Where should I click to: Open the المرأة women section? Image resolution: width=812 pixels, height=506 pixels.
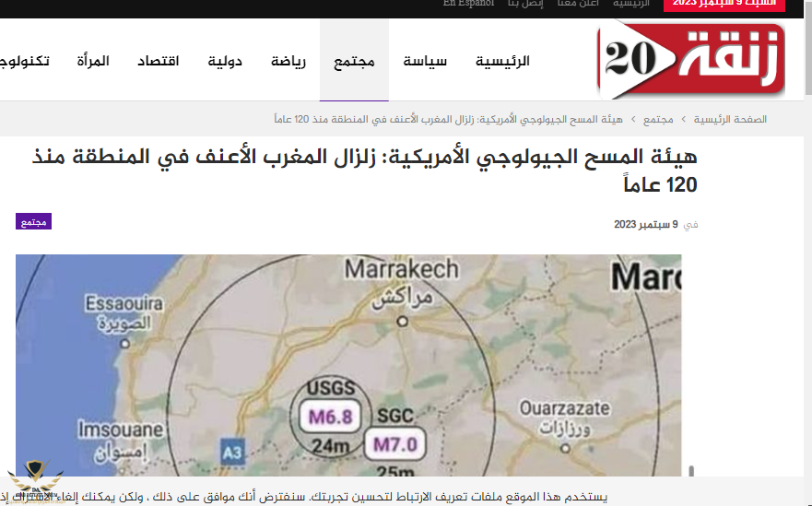(x=94, y=62)
